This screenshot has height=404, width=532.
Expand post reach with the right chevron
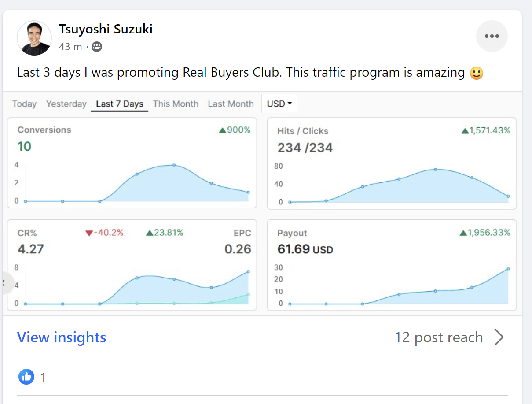(499, 337)
